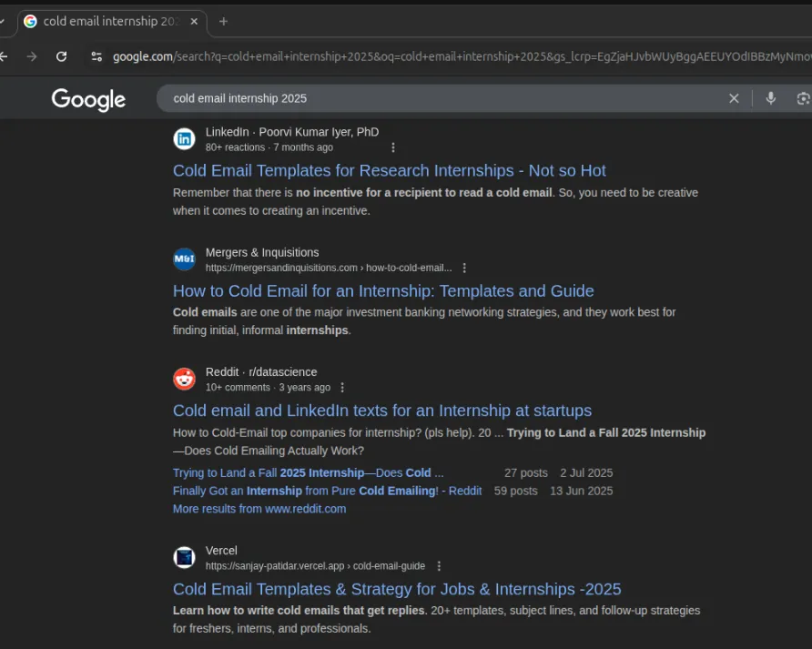Open How to Cold Email for an Internship link
The height and width of the screenshot is (649, 812).
(x=383, y=291)
